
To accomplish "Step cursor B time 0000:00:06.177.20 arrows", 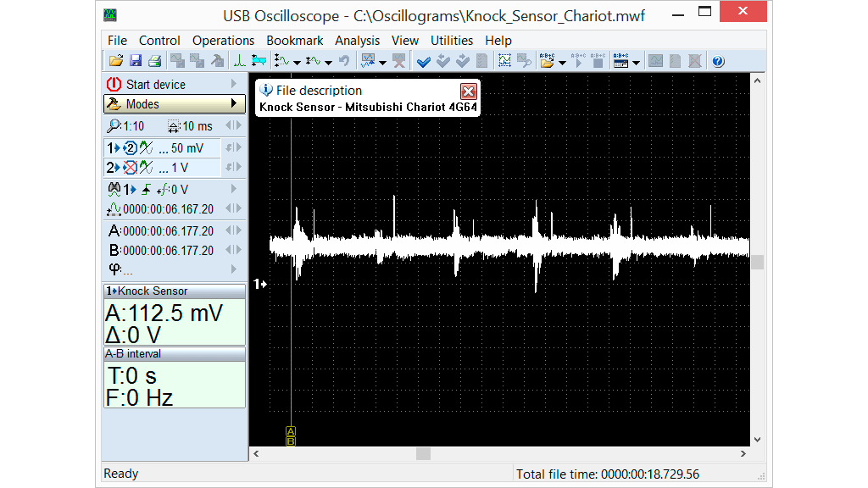I will [234, 250].
